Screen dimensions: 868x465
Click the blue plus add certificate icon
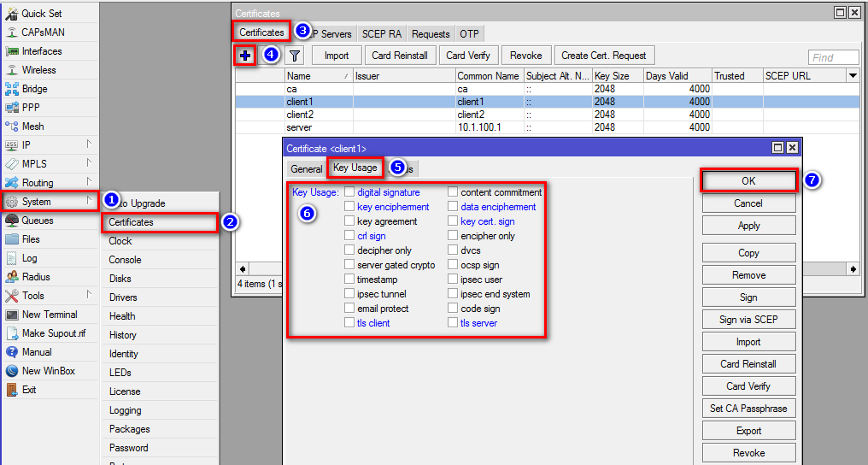click(246, 56)
